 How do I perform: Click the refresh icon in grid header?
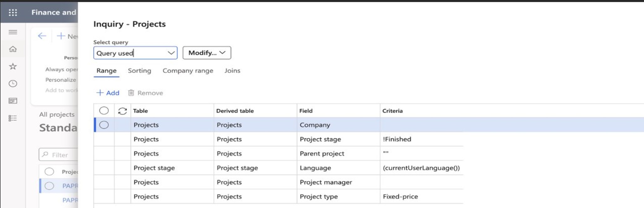click(122, 111)
